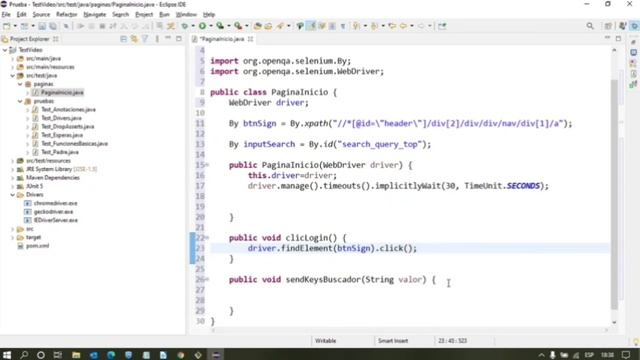
Task: Select the Project Explorer tab
Action: 29,39
